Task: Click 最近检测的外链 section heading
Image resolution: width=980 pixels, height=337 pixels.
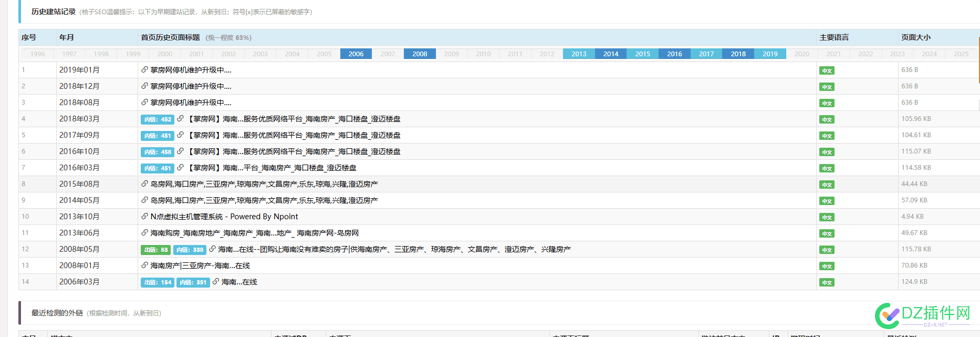Action: click(x=57, y=313)
